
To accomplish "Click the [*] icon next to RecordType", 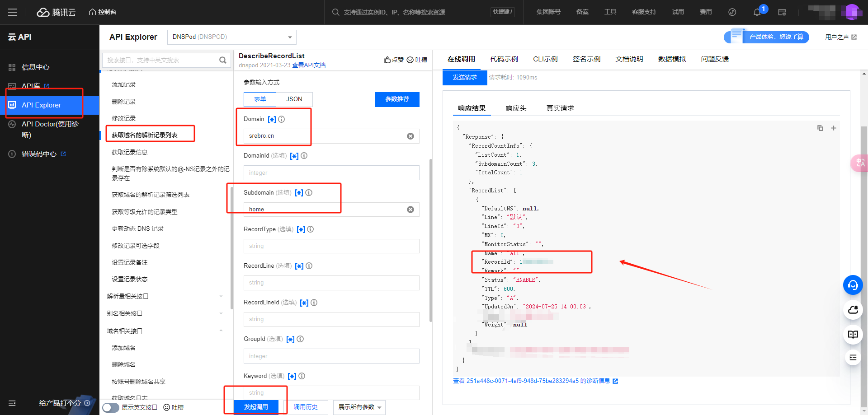I will pos(301,229).
